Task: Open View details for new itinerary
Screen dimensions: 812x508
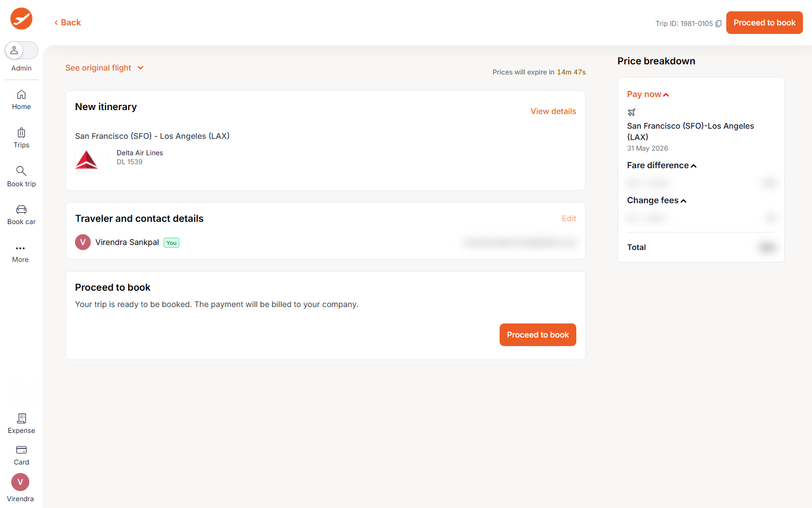Action: click(x=553, y=111)
